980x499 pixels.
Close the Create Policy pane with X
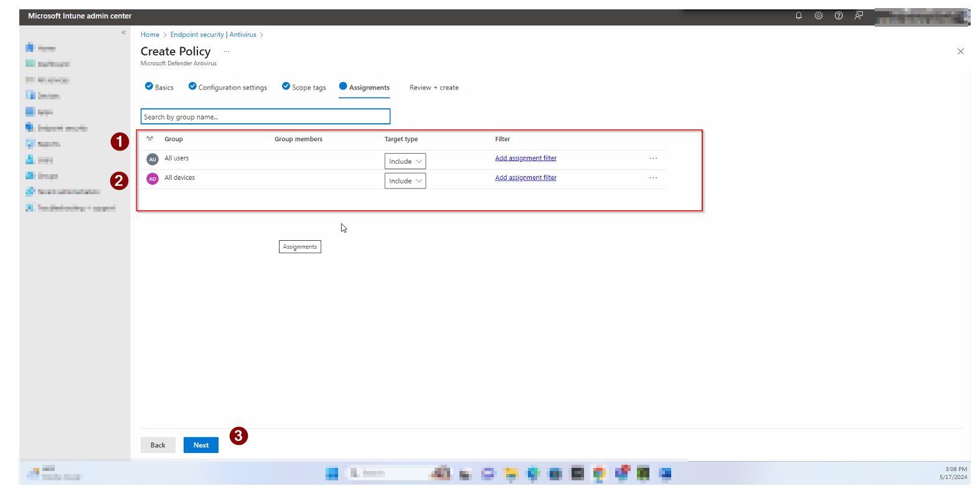(961, 52)
